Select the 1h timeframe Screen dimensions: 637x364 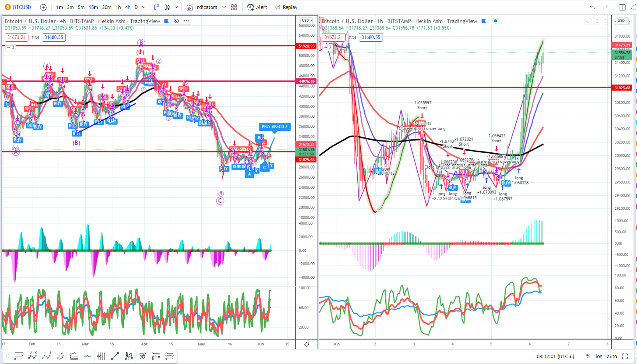pos(118,7)
